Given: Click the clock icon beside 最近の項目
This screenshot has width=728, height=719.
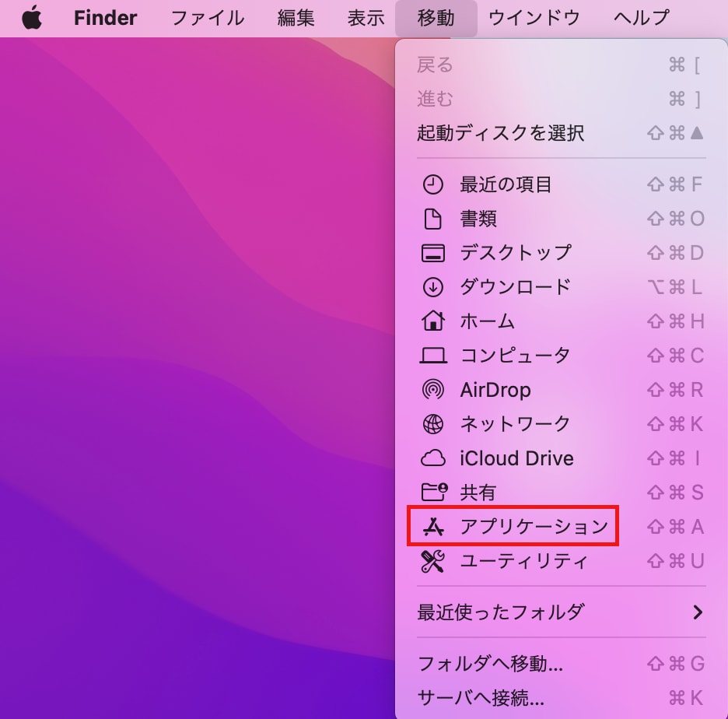Looking at the screenshot, I should pyautogui.click(x=432, y=184).
